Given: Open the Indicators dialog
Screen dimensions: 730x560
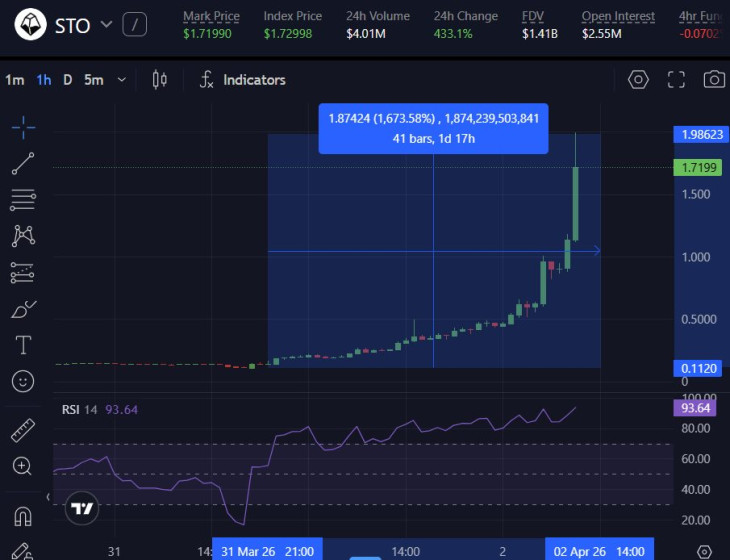Looking at the screenshot, I should coord(243,80).
